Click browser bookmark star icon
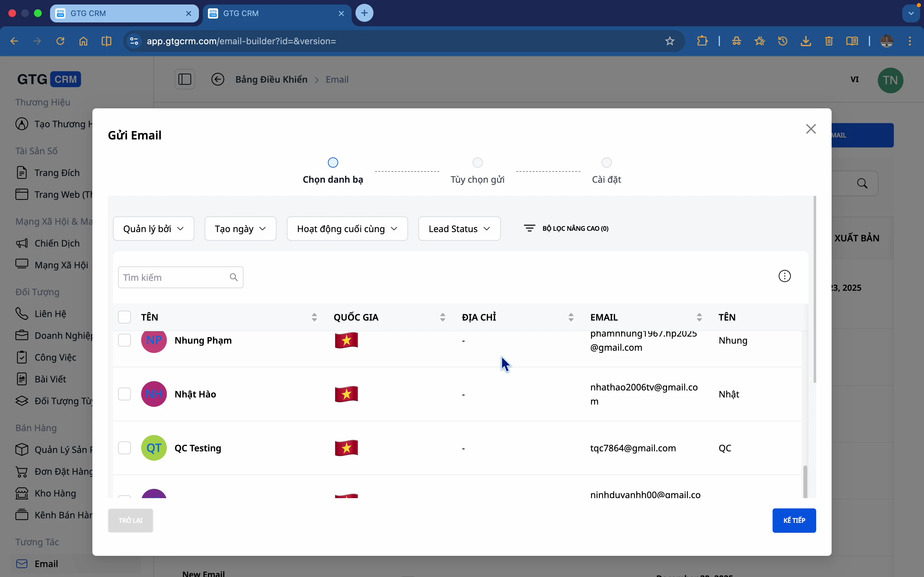This screenshot has height=577, width=924. click(x=669, y=41)
